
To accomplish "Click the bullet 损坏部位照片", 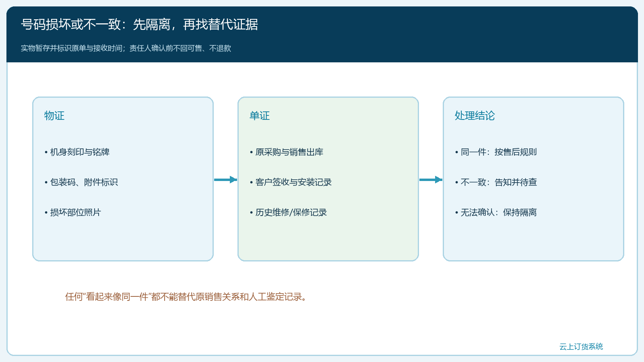I will (72, 212).
